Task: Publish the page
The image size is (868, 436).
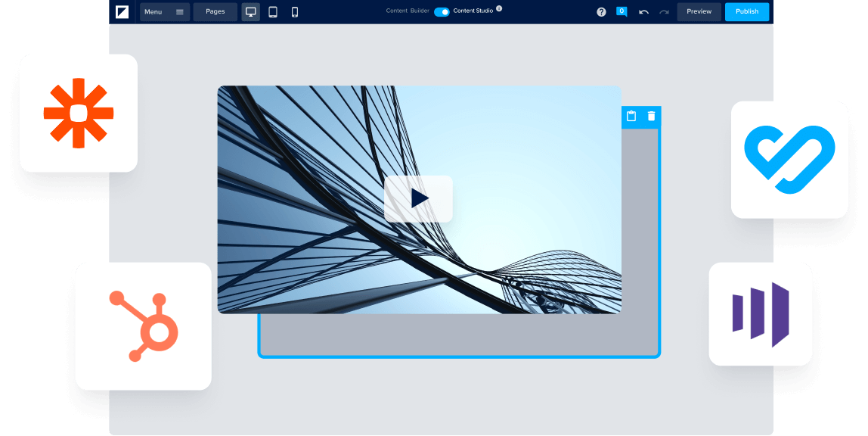Action: (x=746, y=12)
